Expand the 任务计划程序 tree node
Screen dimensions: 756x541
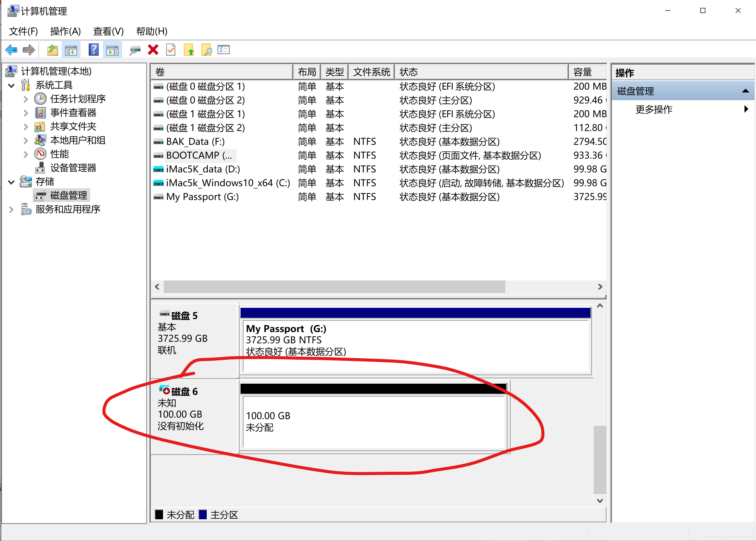[26, 99]
